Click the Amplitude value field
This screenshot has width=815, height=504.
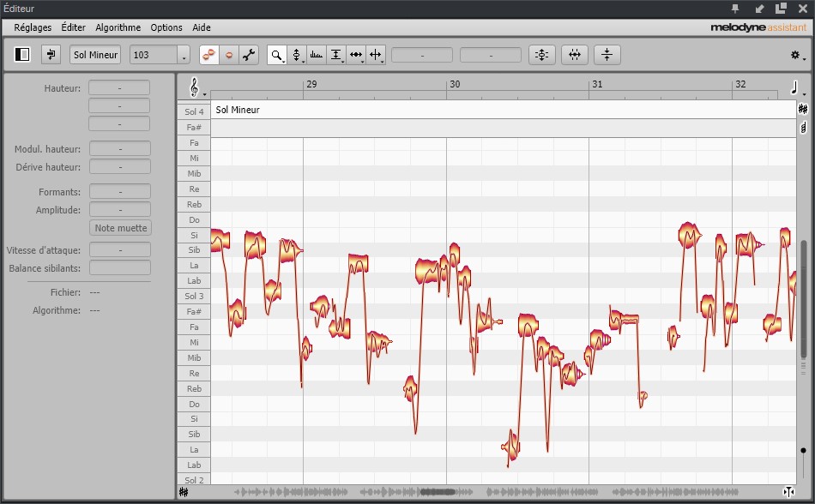coord(120,210)
